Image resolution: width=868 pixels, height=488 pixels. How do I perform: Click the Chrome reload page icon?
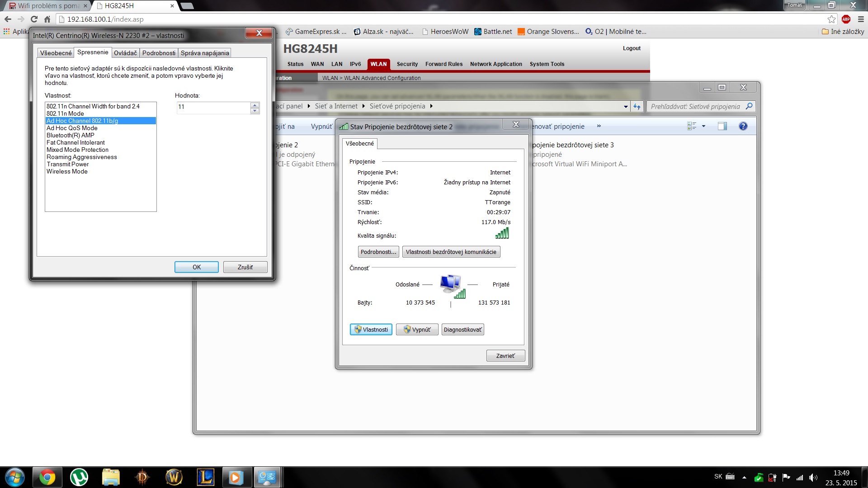coord(34,19)
